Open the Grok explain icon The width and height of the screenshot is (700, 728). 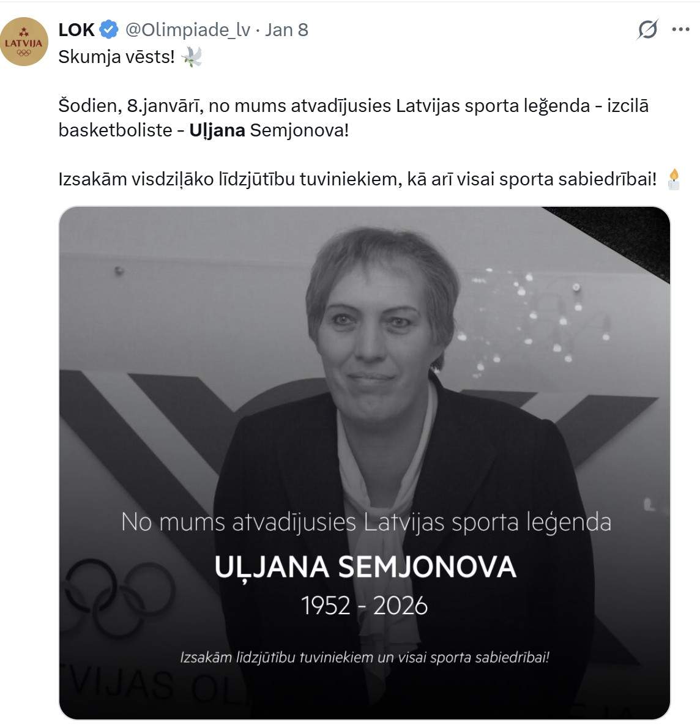647,30
